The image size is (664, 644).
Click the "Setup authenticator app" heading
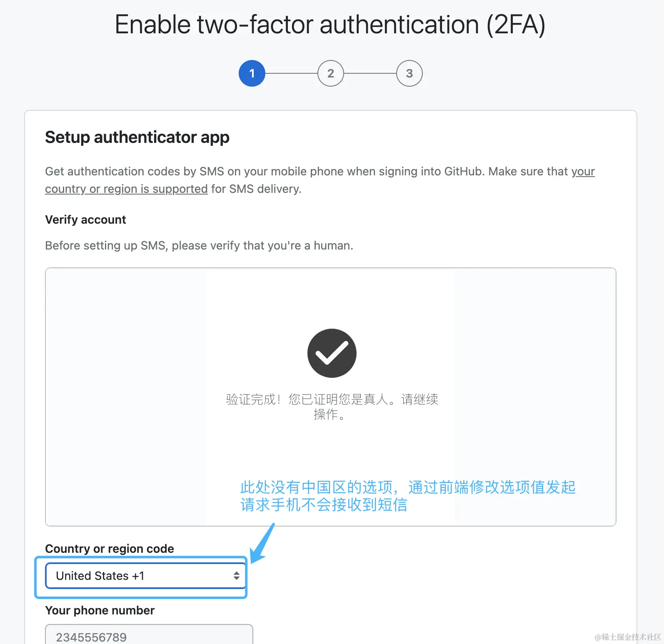(137, 137)
